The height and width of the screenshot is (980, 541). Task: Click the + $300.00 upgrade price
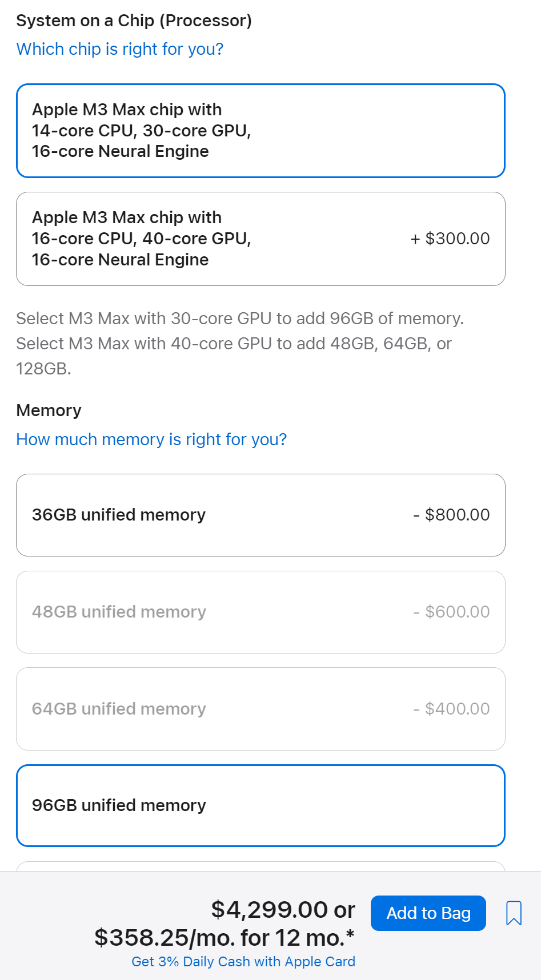(450, 239)
